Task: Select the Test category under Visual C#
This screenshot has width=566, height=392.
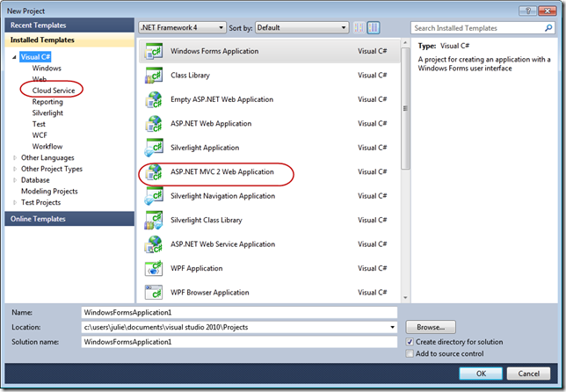Action: coord(39,124)
